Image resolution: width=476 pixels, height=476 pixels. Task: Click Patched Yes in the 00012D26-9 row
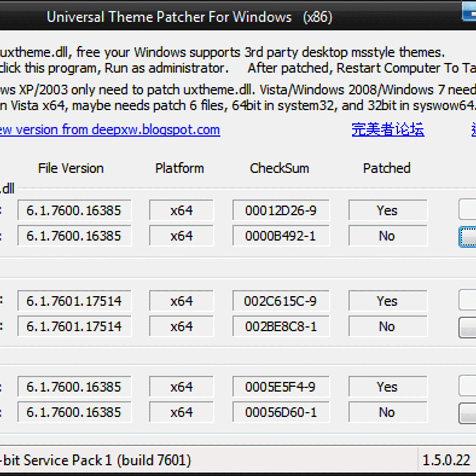pos(388,210)
